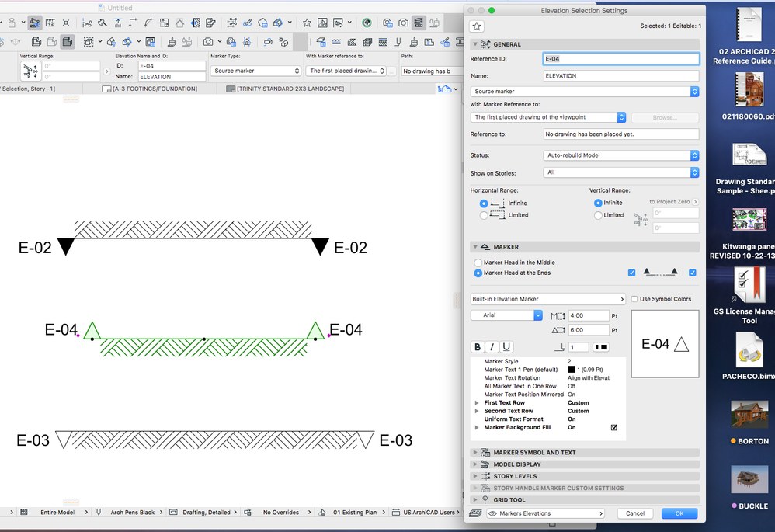Open the BORTON item on the desktop

coord(750,421)
